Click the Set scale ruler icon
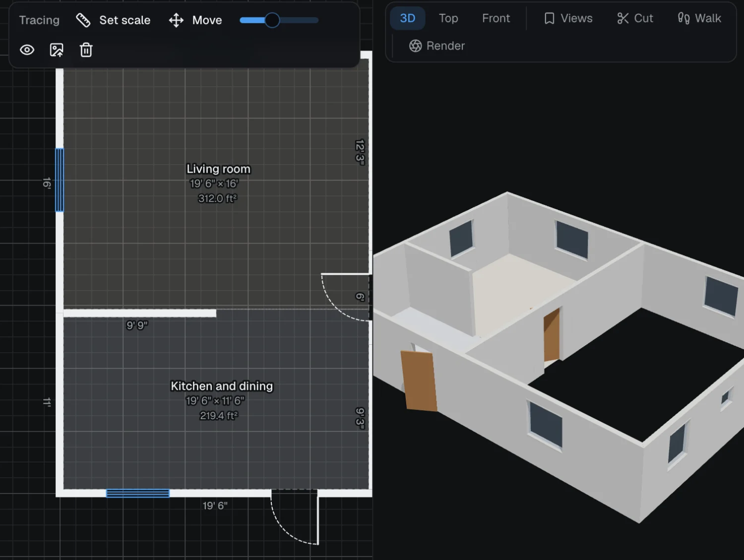Viewport: 744px width, 560px height. coord(83,20)
